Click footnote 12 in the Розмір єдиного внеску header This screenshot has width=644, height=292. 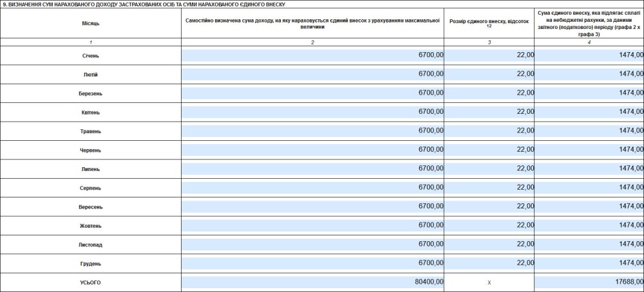click(489, 26)
